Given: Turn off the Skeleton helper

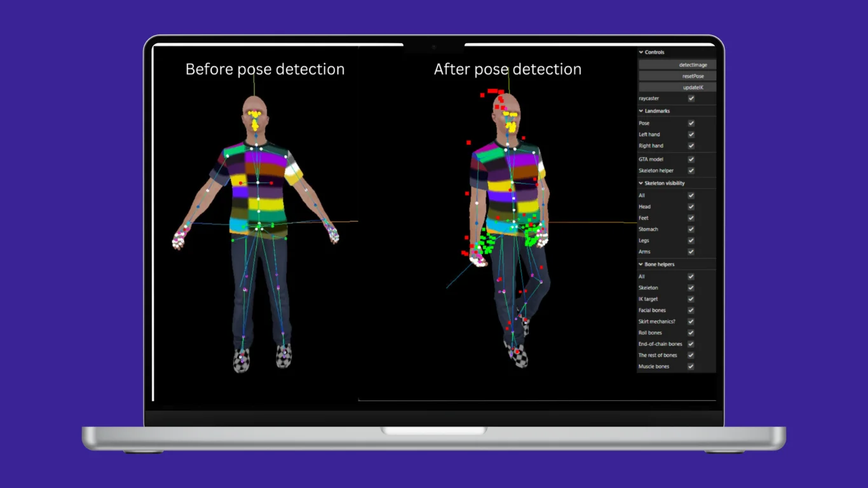Looking at the screenshot, I should 691,170.
